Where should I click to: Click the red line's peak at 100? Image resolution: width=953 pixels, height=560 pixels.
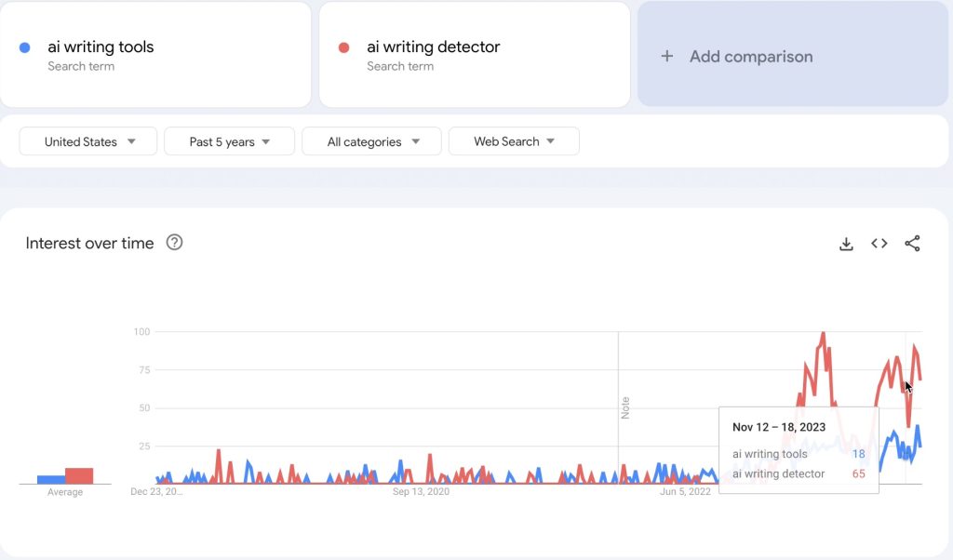click(x=823, y=333)
